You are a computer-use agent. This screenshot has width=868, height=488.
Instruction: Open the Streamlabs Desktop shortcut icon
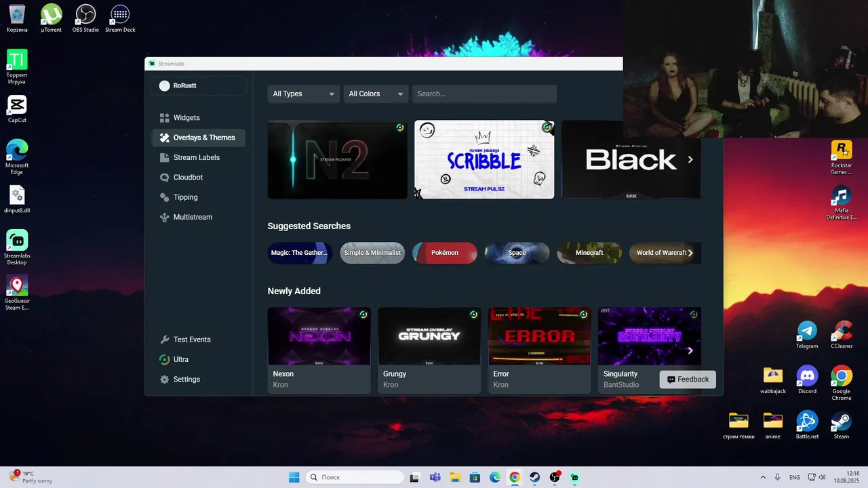point(17,247)
